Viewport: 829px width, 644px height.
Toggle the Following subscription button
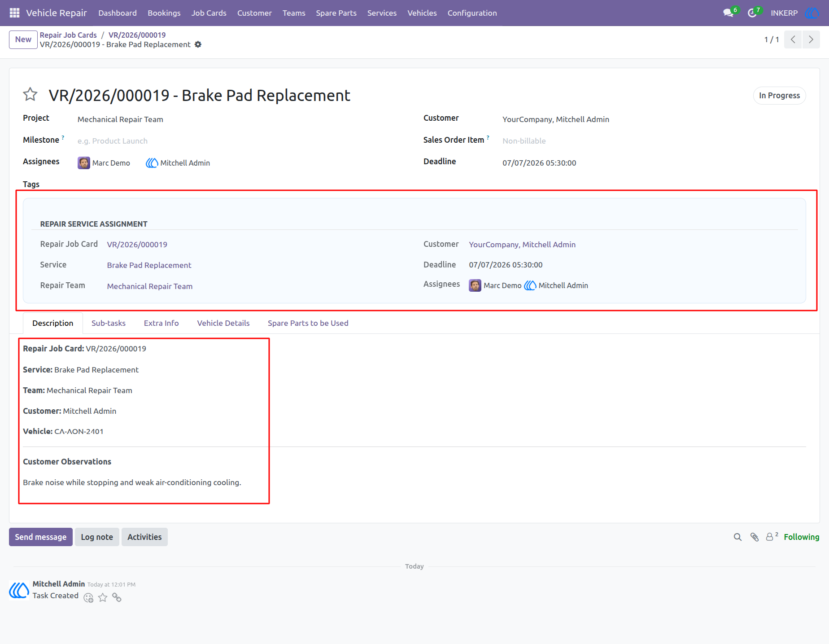[x=802, y=537]
